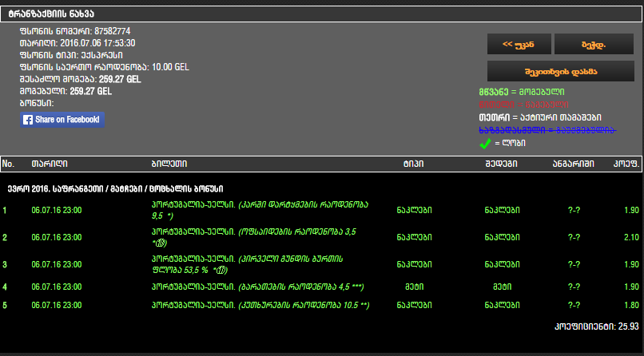Share the bet slip on Facebook
The height and width of the screenshot is (356, 644).
62,120
